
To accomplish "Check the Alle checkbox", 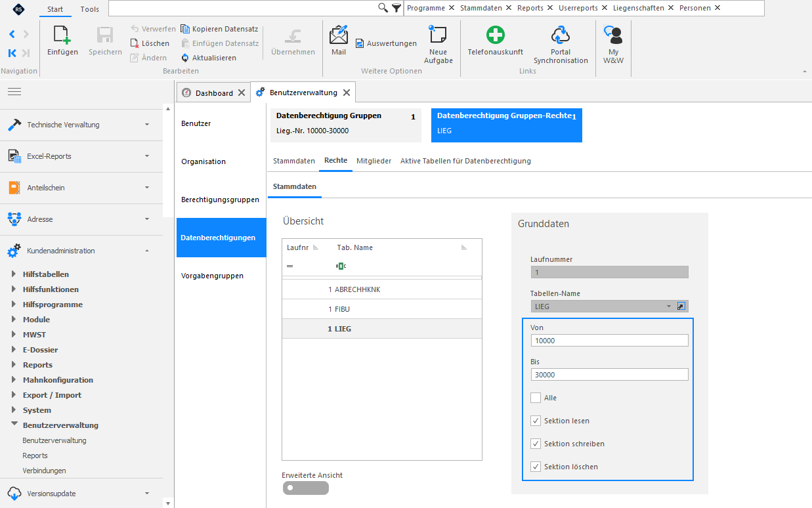I will point(536,398).
